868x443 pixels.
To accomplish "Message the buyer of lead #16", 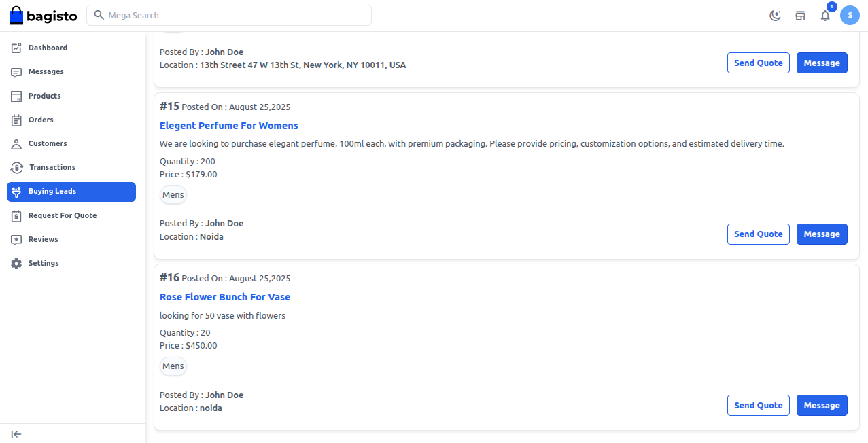I will (x=822, y=405).
